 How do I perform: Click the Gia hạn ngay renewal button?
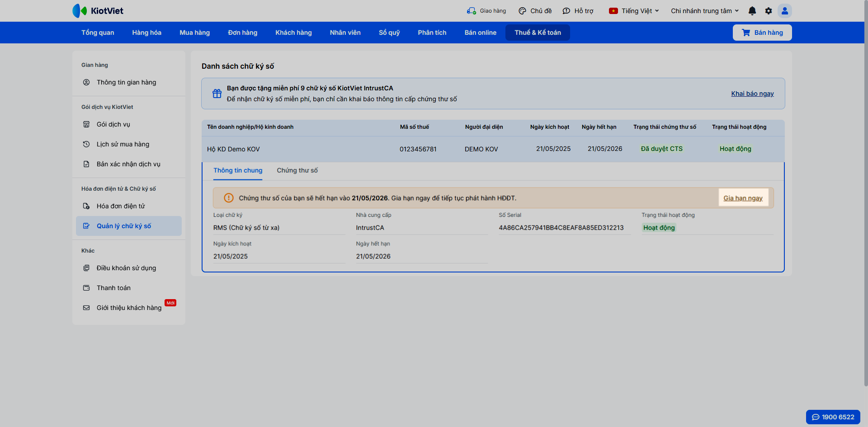tap(743, 198)
